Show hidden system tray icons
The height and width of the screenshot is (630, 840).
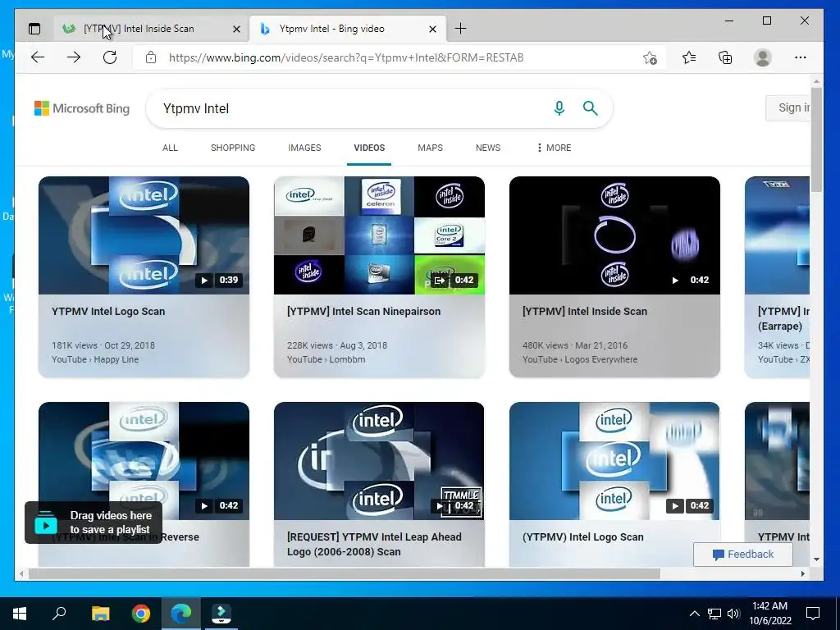pyautogui.click(x=694, y=614)
